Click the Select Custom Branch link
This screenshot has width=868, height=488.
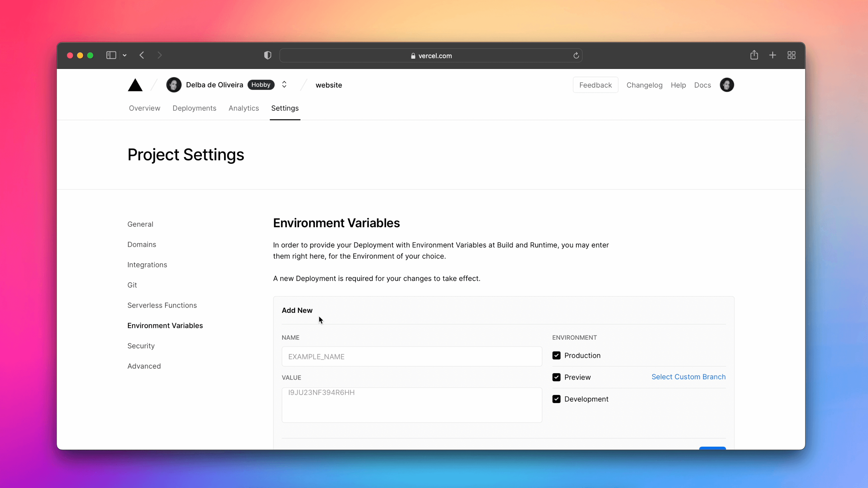[688, 377]
